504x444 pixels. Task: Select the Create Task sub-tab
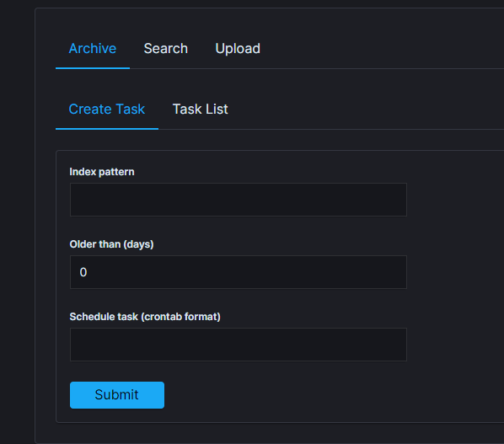point(107,110)
